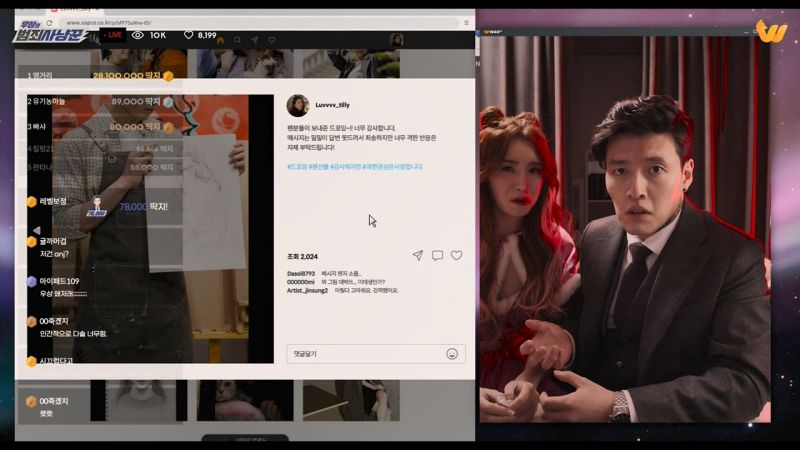Screen dimensions: 800x450
Task: Open commenter 000000mi's profile
Action: (301, 282)
